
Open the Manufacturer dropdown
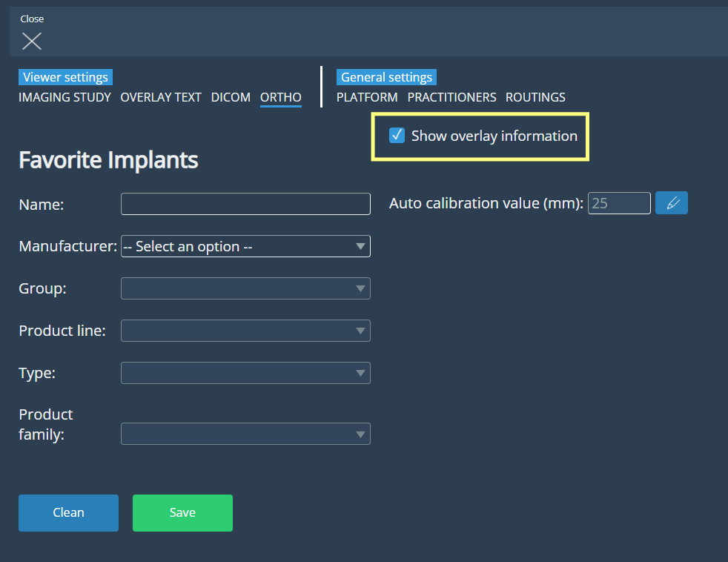245,246
